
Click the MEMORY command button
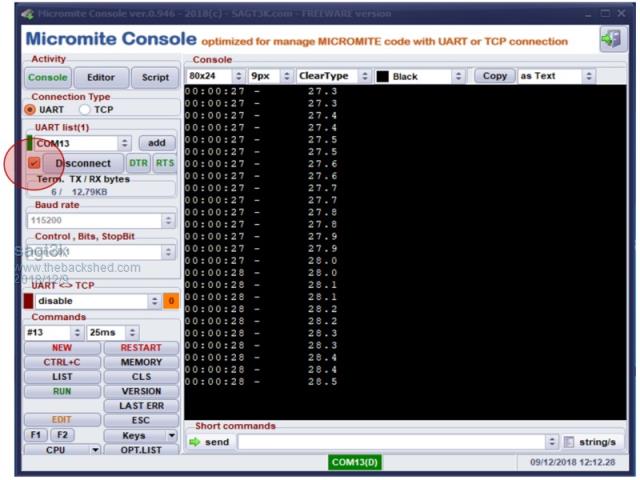coord(141,362)
